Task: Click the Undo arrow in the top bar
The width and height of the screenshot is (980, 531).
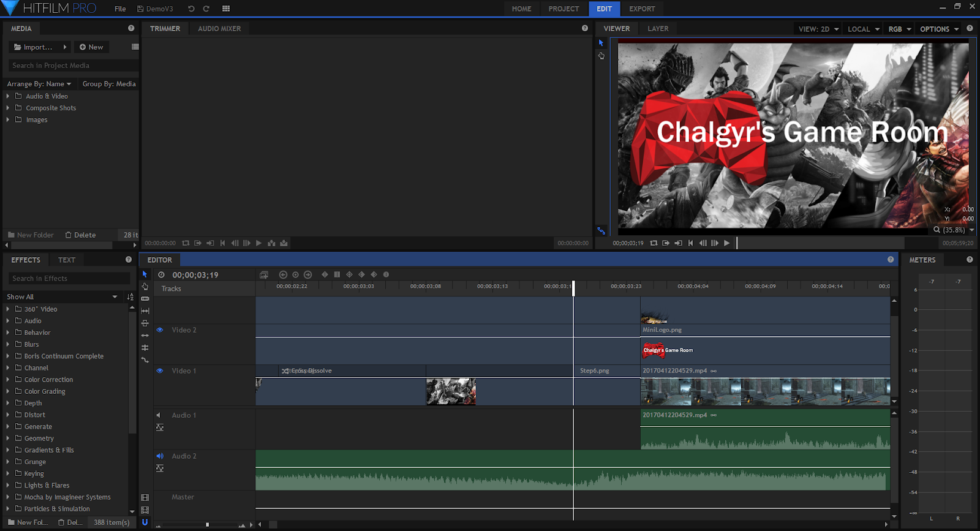Action: pyautogui.click(x=191, y=9)
